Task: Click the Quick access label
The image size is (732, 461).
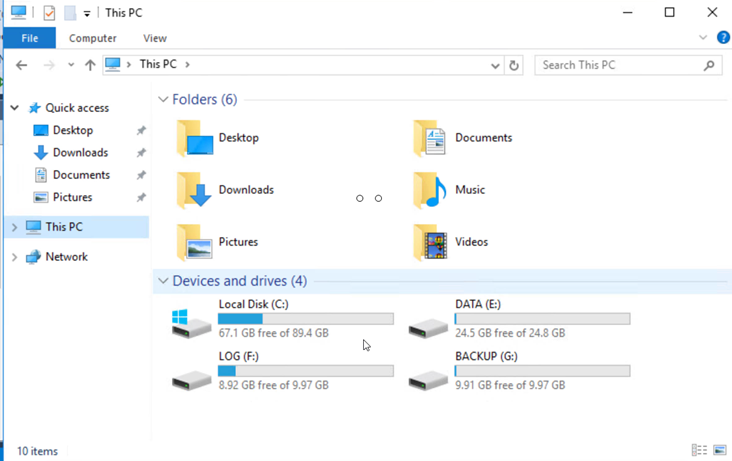Action: [77, 108]
